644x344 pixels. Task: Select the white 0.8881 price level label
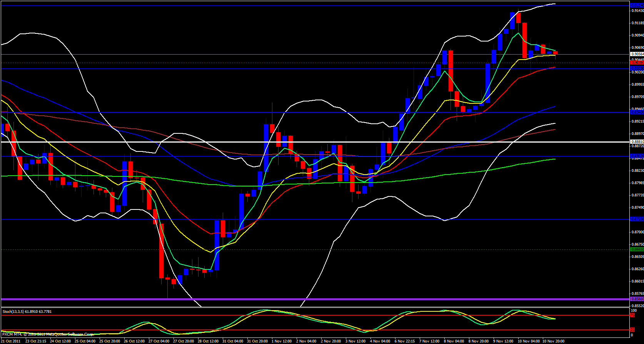pos(637,142)
